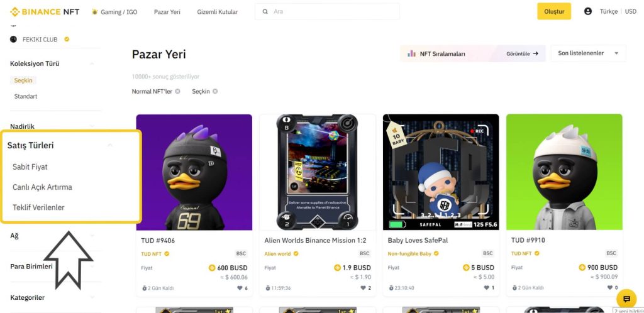Open the Gizemli Kutular menu
The width and height of the screenshot is (644, 313).
217,12
